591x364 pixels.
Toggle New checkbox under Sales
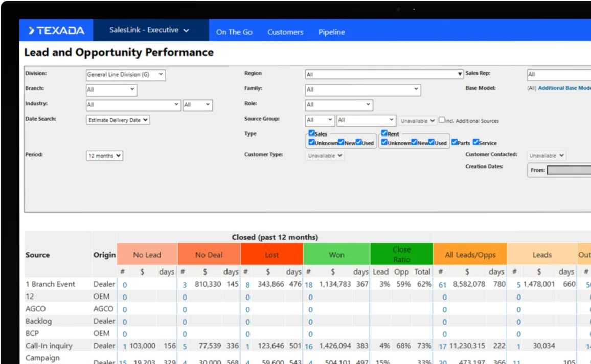340,142
